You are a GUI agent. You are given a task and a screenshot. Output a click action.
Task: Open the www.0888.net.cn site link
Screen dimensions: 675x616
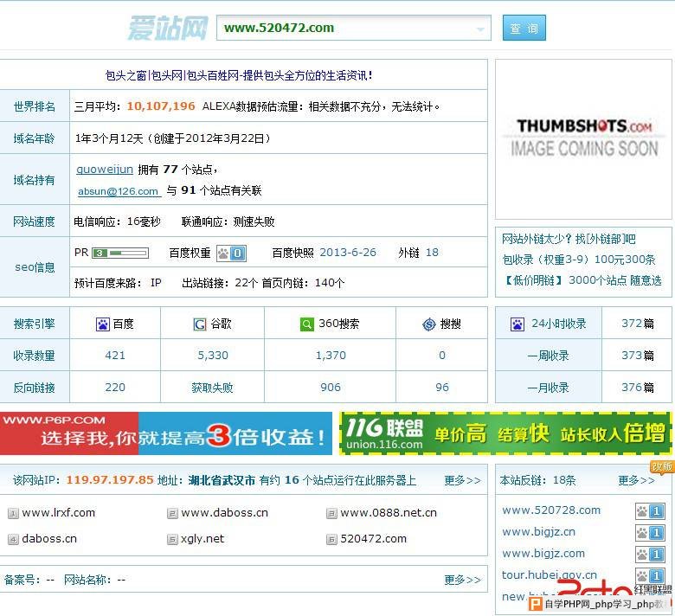pyautogui.click(x=389, y=512)
